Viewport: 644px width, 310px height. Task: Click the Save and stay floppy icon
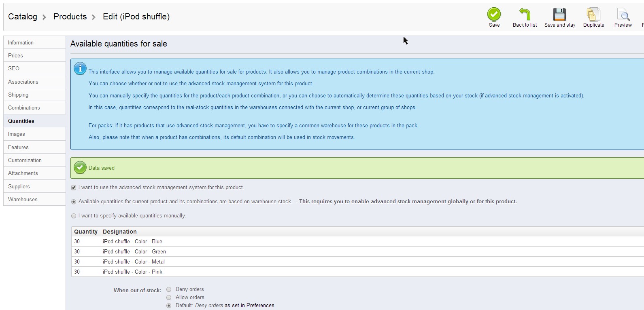pos(559,14)
